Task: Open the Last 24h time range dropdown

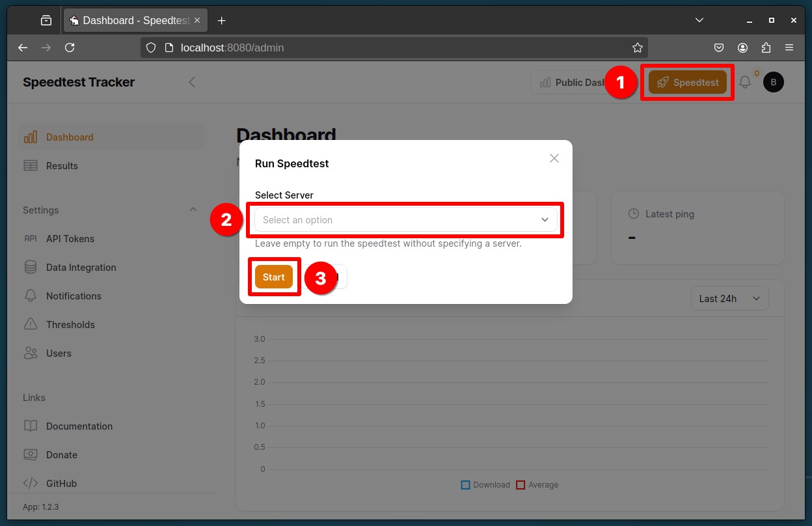Action: (x=729, y=299)
